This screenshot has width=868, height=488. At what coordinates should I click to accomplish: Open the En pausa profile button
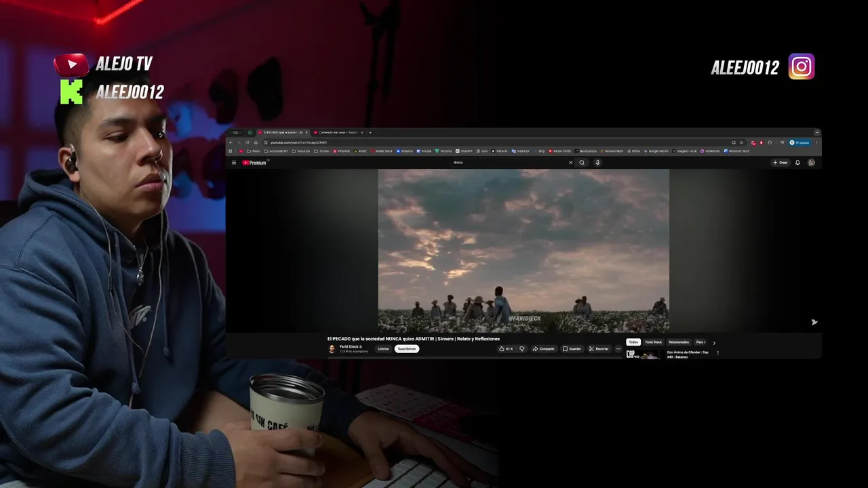tap(800, 142)
